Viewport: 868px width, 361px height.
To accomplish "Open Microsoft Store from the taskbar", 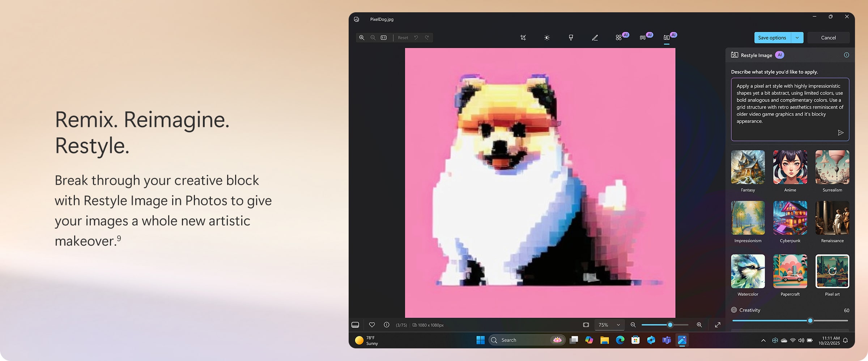I will point(635,340).
